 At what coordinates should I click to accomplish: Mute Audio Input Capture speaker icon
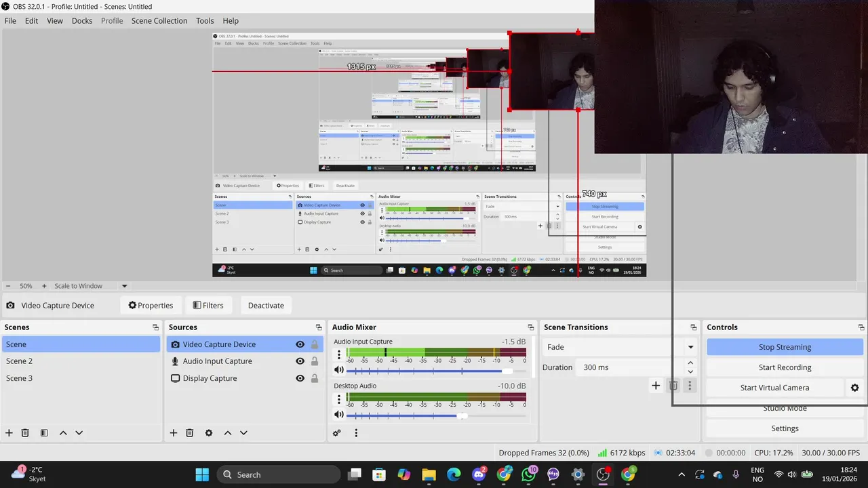coord(339,370)
